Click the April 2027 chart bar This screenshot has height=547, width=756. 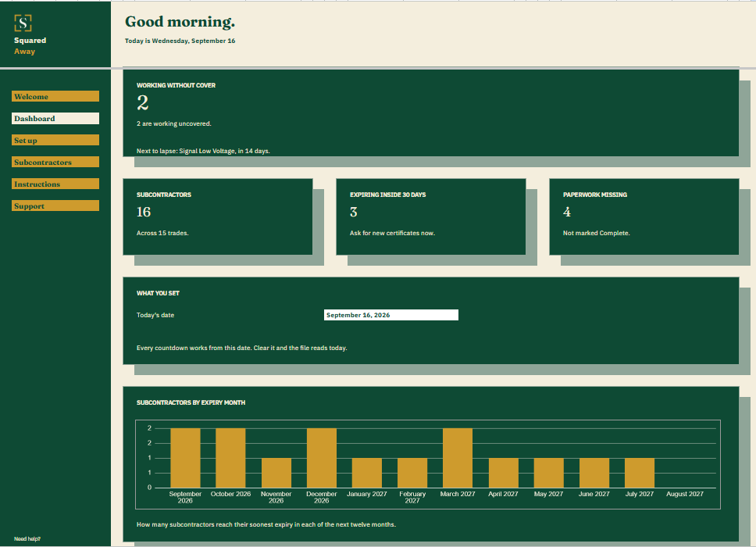(504, 473)
